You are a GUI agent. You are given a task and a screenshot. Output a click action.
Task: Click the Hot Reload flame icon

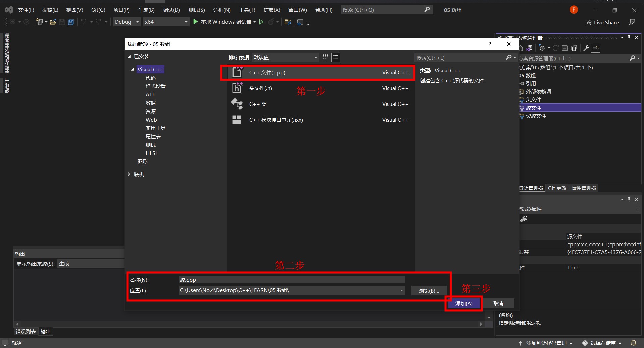coord(271,22)
